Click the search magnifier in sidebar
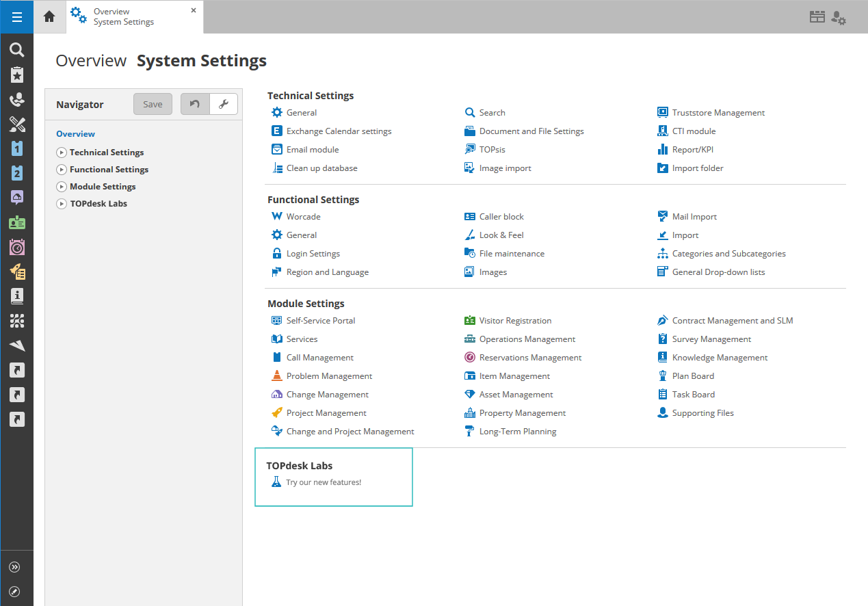The image size is (868, 606). [16, 50]
